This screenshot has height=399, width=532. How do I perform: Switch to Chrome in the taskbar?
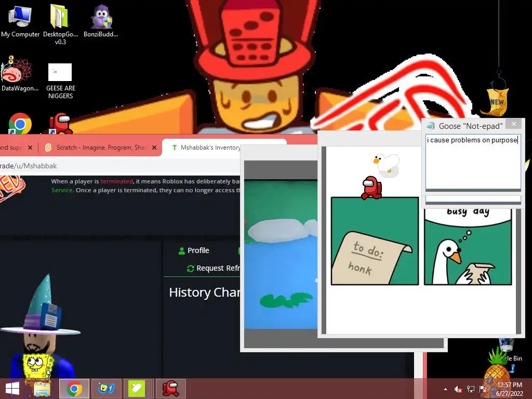[74, 389]
